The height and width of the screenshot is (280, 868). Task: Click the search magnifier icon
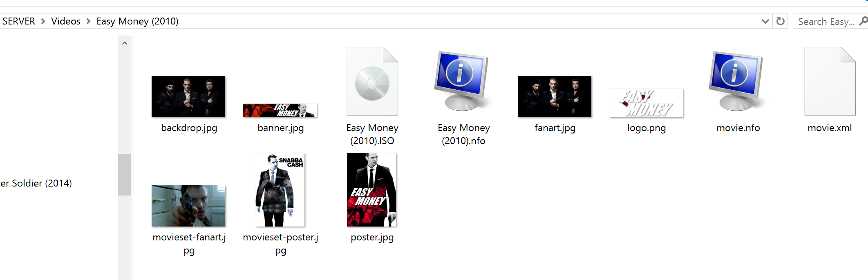tap(863, 21)
